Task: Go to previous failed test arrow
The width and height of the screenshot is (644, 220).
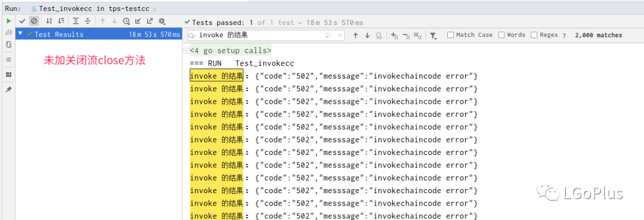Action: 103,21
